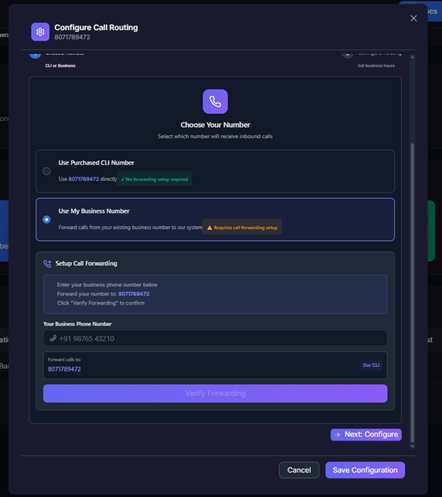This screenshot has width=442, height=497.
Task: Click the Enter your business phone number below text
Action: coord(107,285)
